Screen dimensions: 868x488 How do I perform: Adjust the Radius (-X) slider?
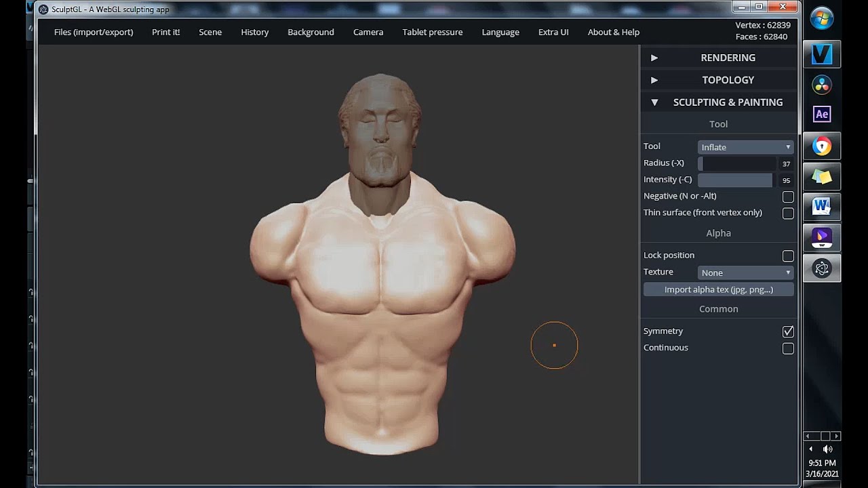click(x=737, y=163)
